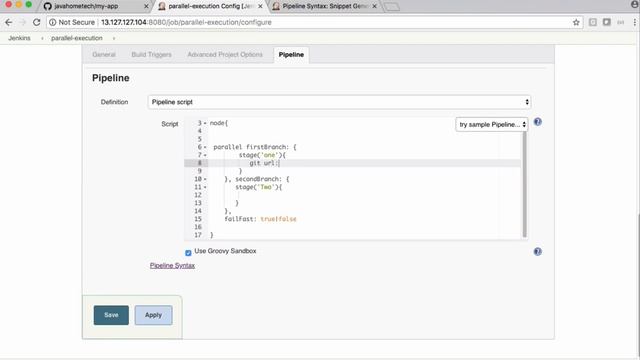
Task: Go to parallel-execution breadcrumb link
Action: (x=77, y=38)
